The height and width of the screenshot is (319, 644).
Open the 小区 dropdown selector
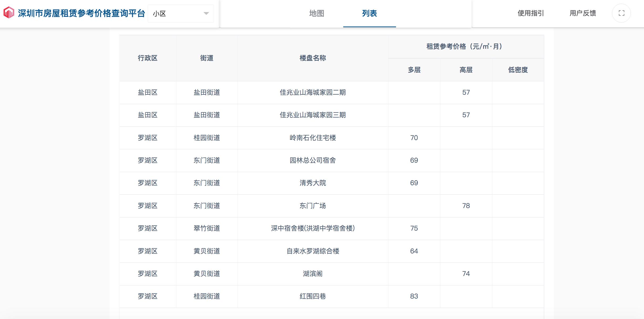tap(181, 13)
